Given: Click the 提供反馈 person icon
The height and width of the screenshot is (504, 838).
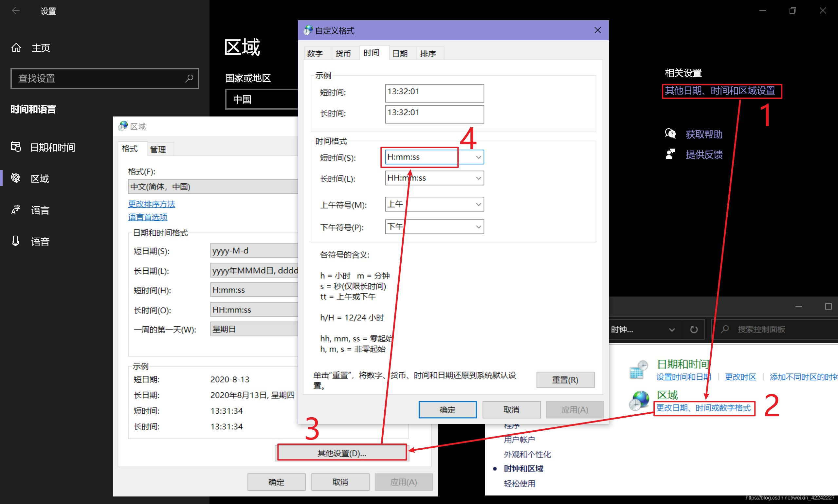Looking at the screenshot, I should (670, 154).
